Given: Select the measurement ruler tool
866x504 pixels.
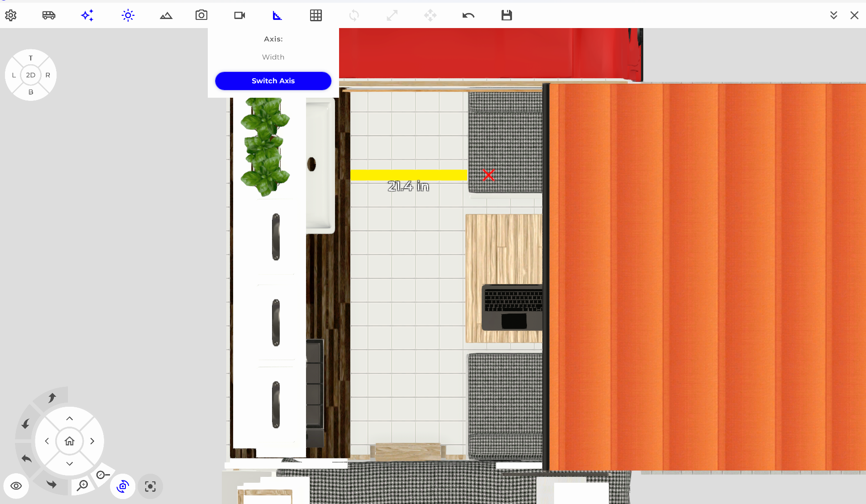Looking at the screenshot, I should (x=278, y=15).
